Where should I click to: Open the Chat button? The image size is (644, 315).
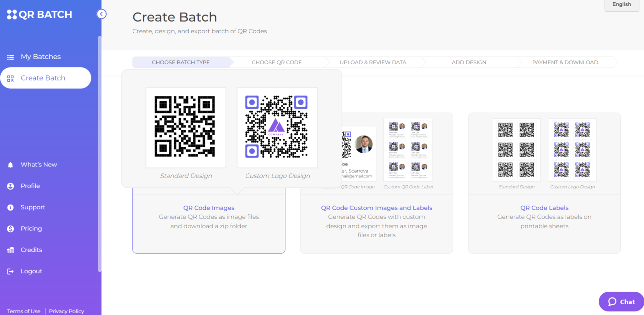tap(621, 302)
